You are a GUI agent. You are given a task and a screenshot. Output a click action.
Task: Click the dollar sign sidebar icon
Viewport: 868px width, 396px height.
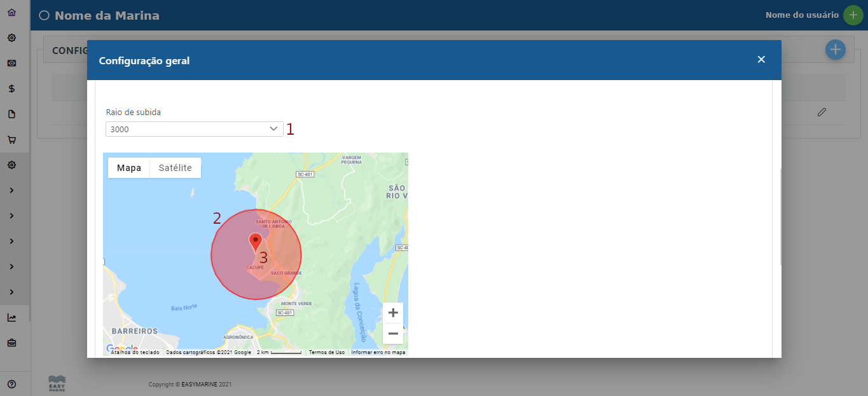[11, 88]
